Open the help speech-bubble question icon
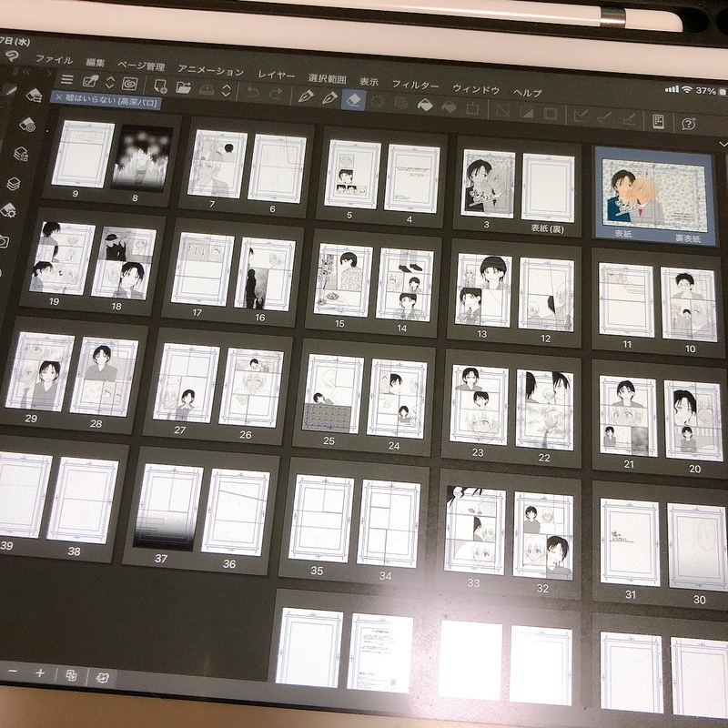 (688, 124)
